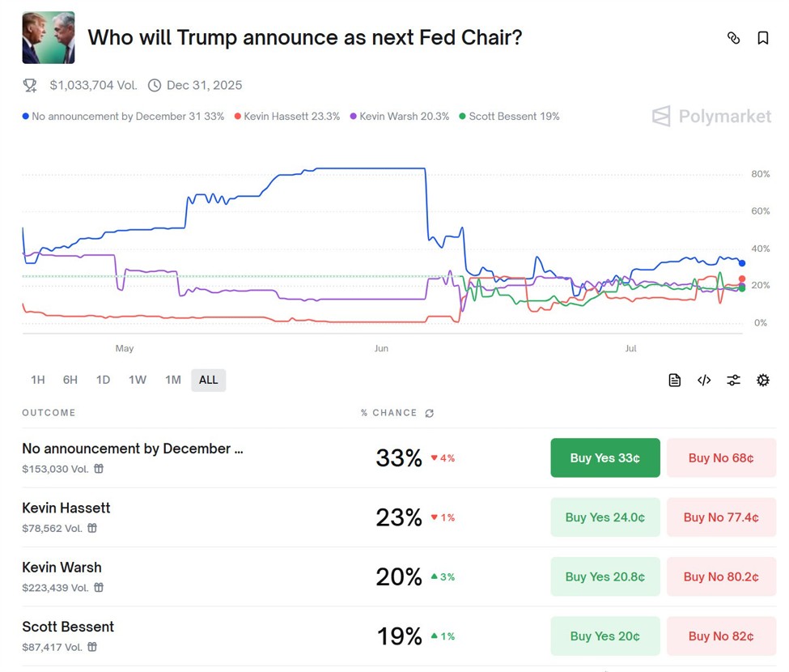Select the ALL time range
Screen dimensions: 789x672
[x=208, y=380]
